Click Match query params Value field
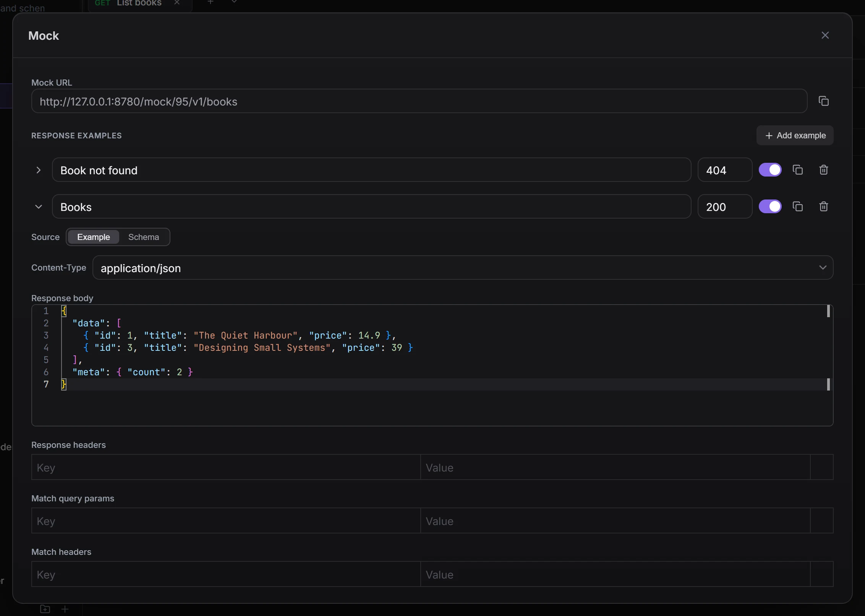The width and height of the screenshot is (865, 616). coord(615,521)
